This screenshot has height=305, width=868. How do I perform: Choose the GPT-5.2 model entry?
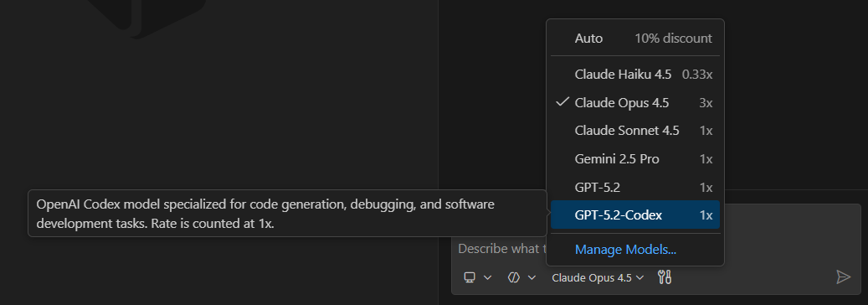coord(635,188)
